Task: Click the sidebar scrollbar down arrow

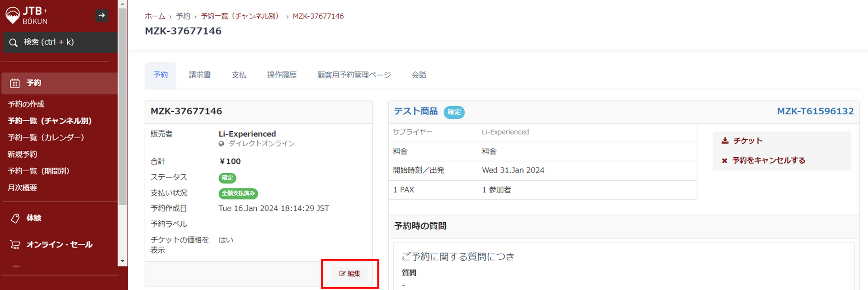Action: coord(122,261)
